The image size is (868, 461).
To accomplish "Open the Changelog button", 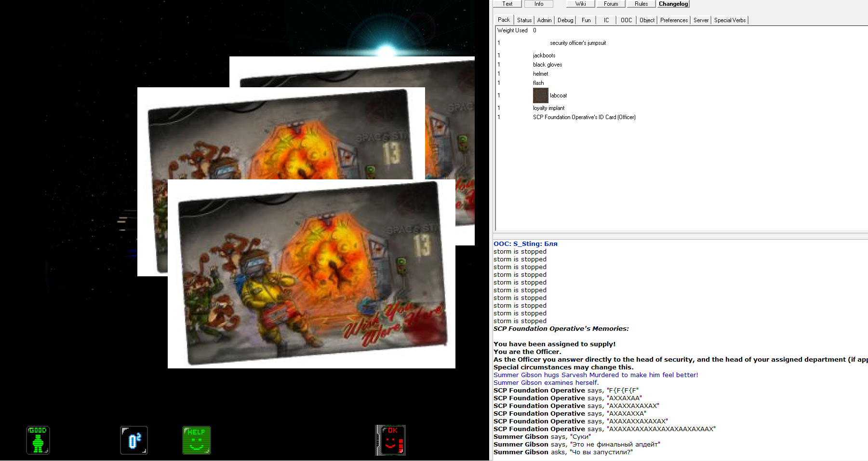I will pyautogui.click(x=673, y=4).
